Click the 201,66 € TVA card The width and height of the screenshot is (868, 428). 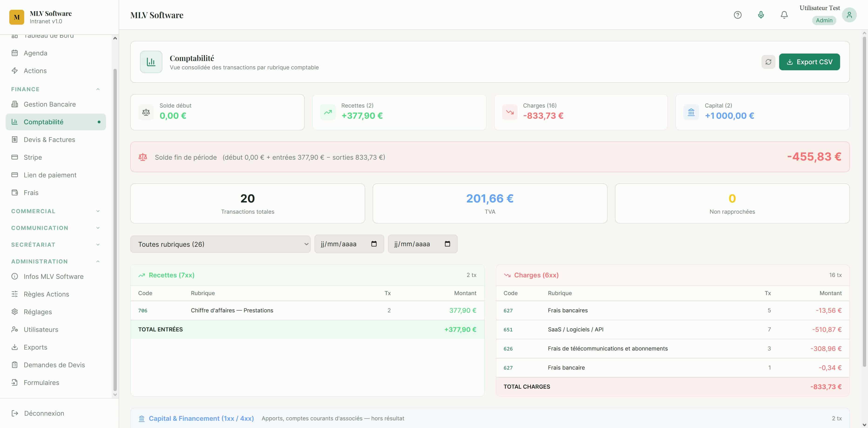490,203
